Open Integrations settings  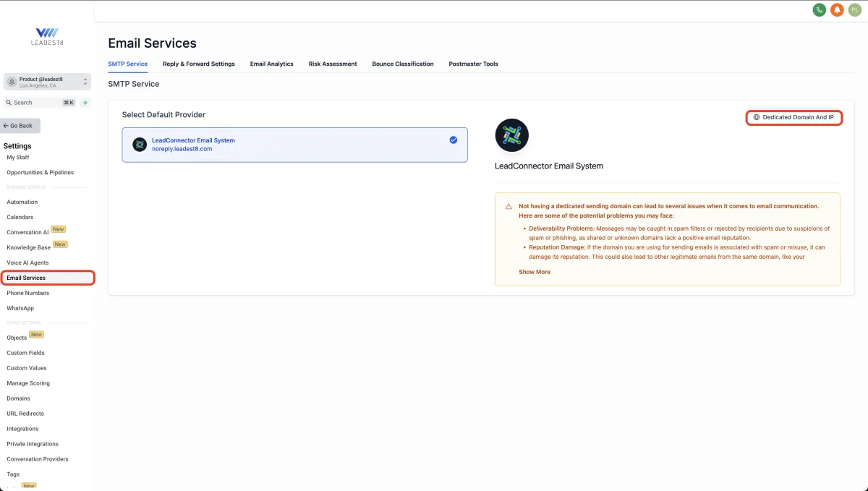coord(22,429)
